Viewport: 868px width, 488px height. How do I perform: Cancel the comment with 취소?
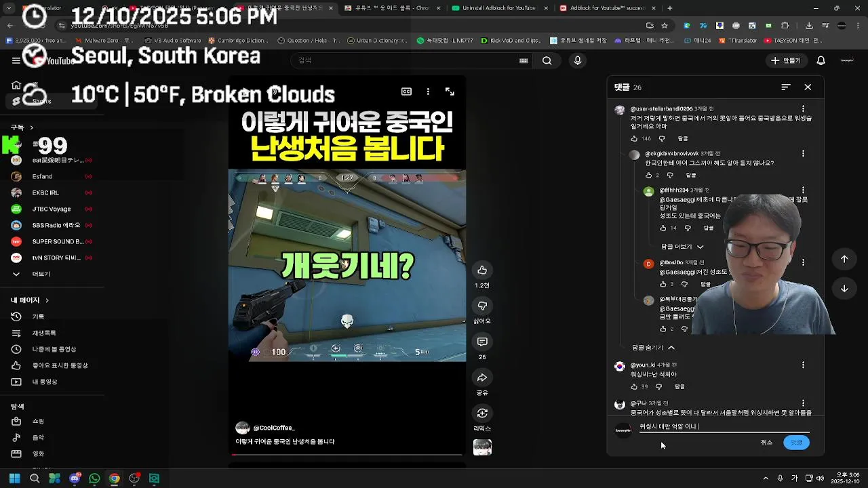(766, 443)
